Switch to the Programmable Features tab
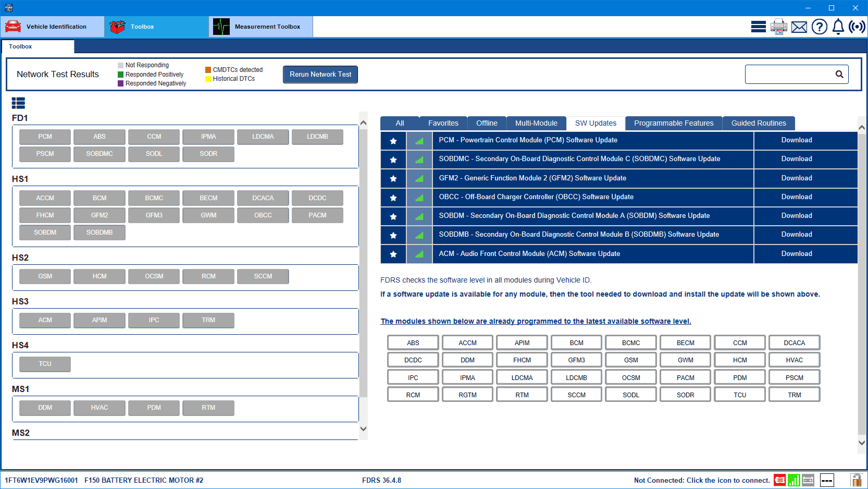Image resolution: width=868 pixels, height=489 pixels. tap(673, 123)
